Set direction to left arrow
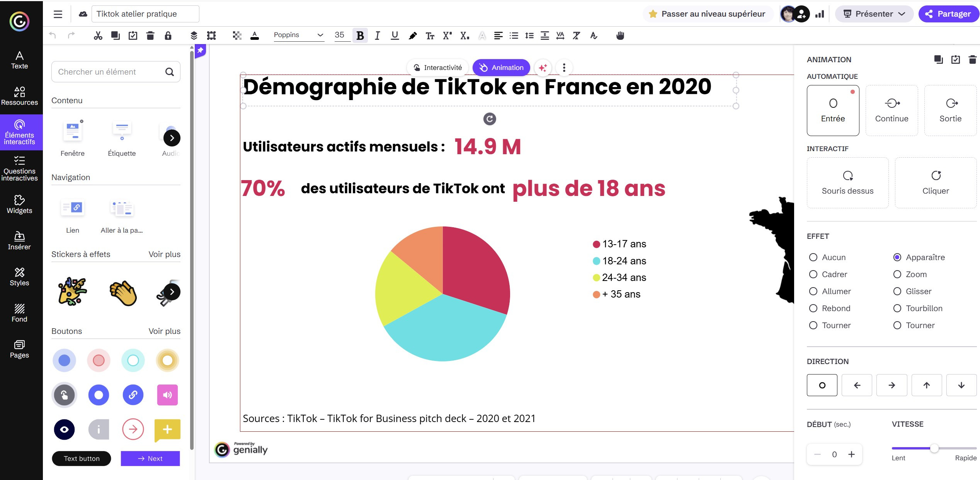The width and height of the screenshot is (980, 480). [857, 385]
